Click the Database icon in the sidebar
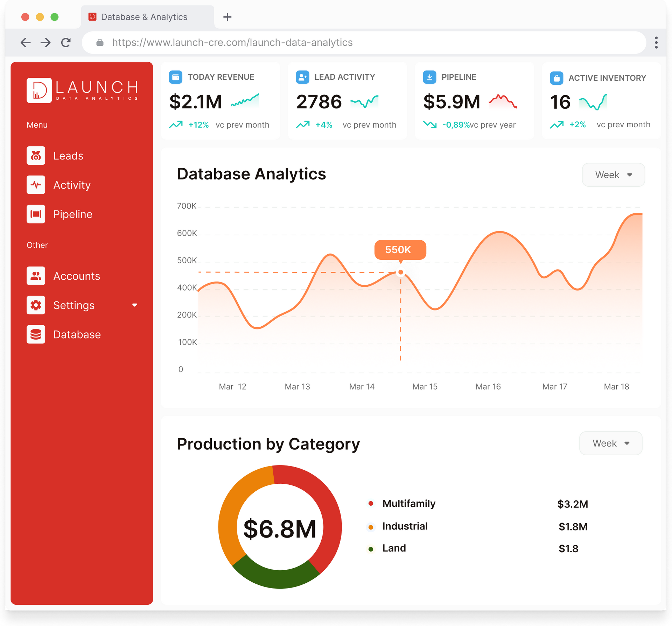672x626 pixels. tap(36, 334)
